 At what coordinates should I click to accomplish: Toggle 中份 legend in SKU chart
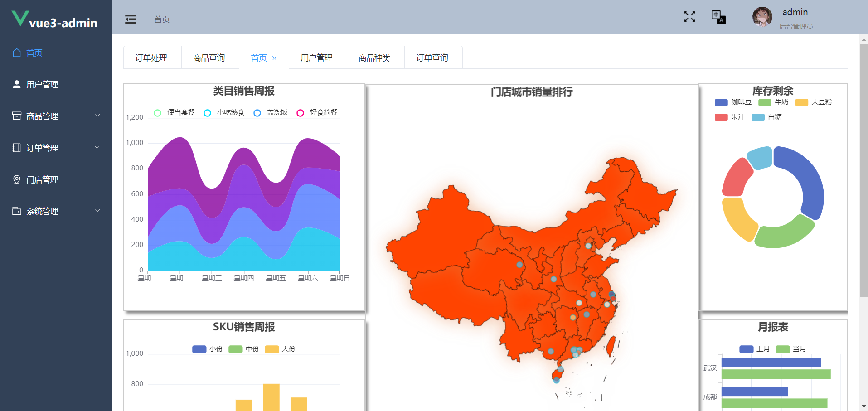(244, 349)
